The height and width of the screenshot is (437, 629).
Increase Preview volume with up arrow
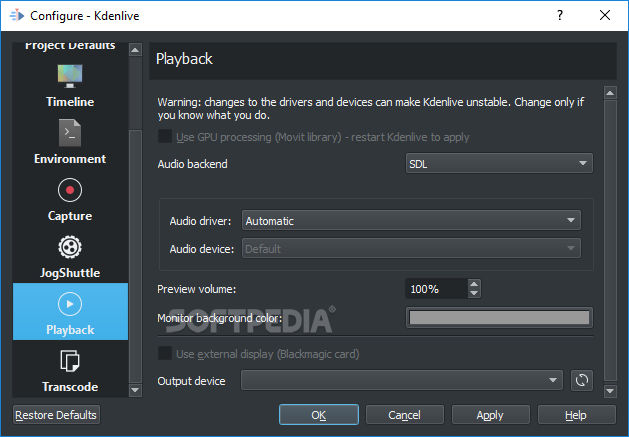474,284
